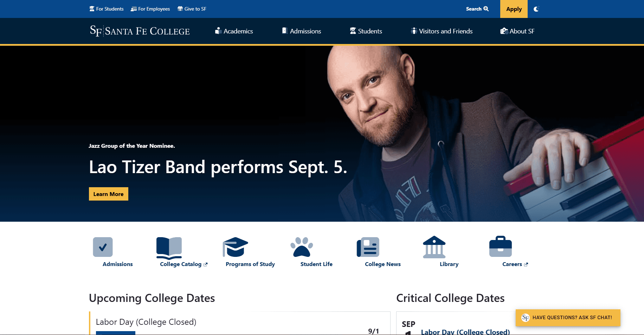Select the For Students menu item
The image size is (644, 335).
point(106,9)
